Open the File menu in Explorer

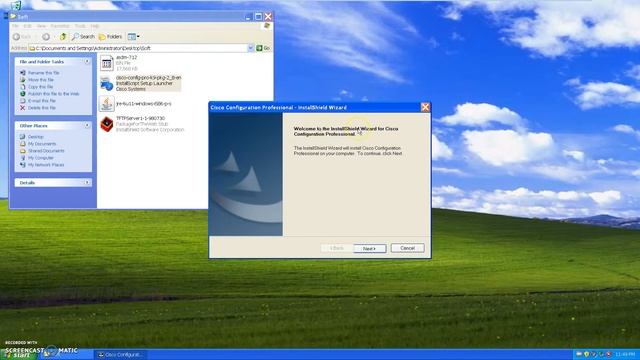[x=15, y=26]
